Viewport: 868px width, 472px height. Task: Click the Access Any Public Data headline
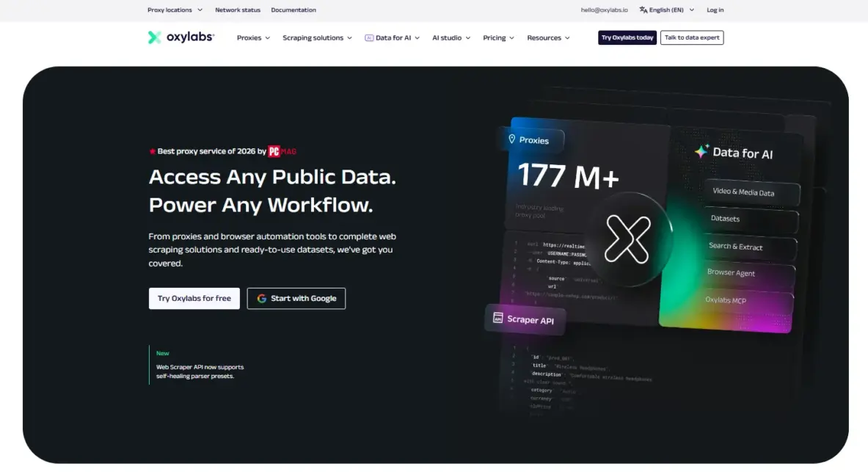(x=272, y=177)
